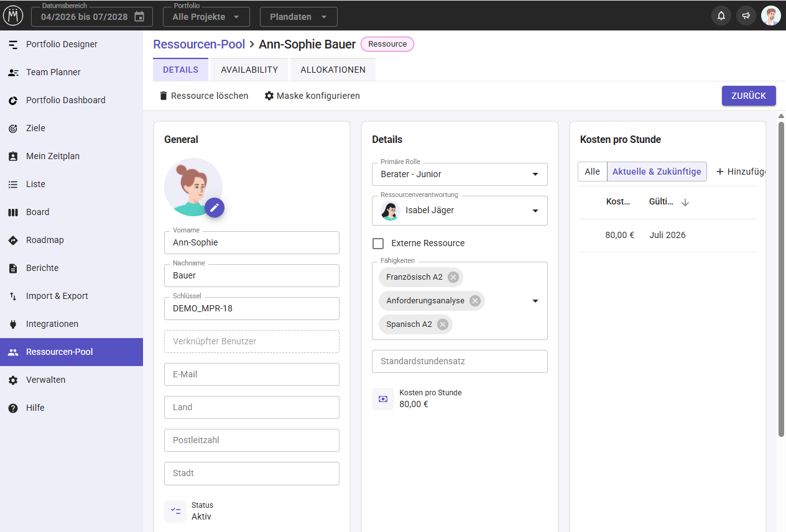Open the Ressourcenverantwortung dropdown
786x532 pixels.
click(x=460, y=211)
